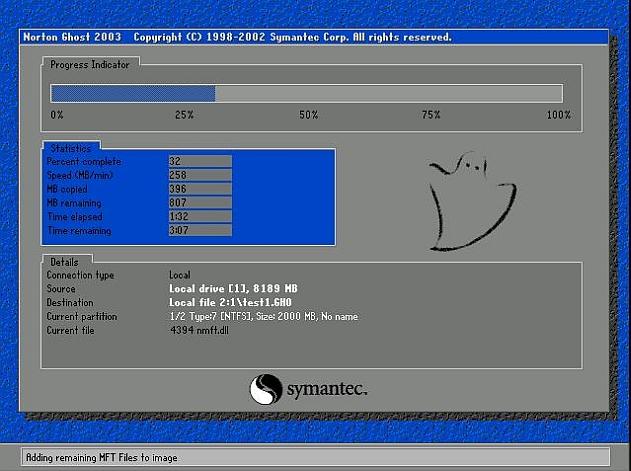Click the Destination label
Screen dimensions: 631x471
(70, 302)
